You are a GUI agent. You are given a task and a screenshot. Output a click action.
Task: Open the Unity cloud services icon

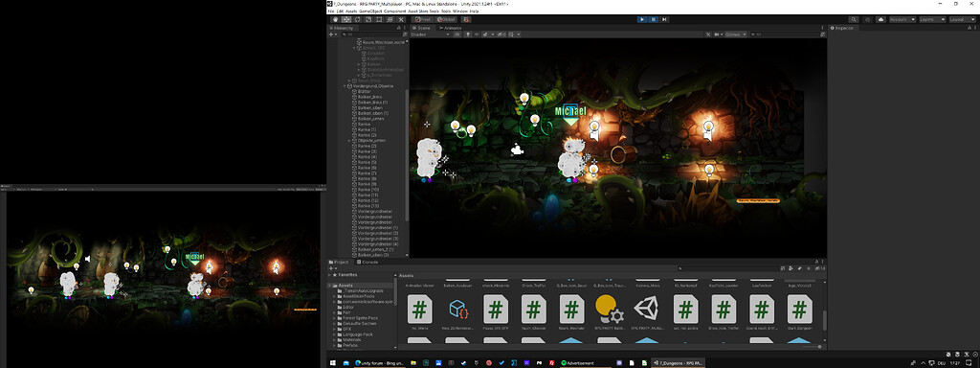pos(881,19)
